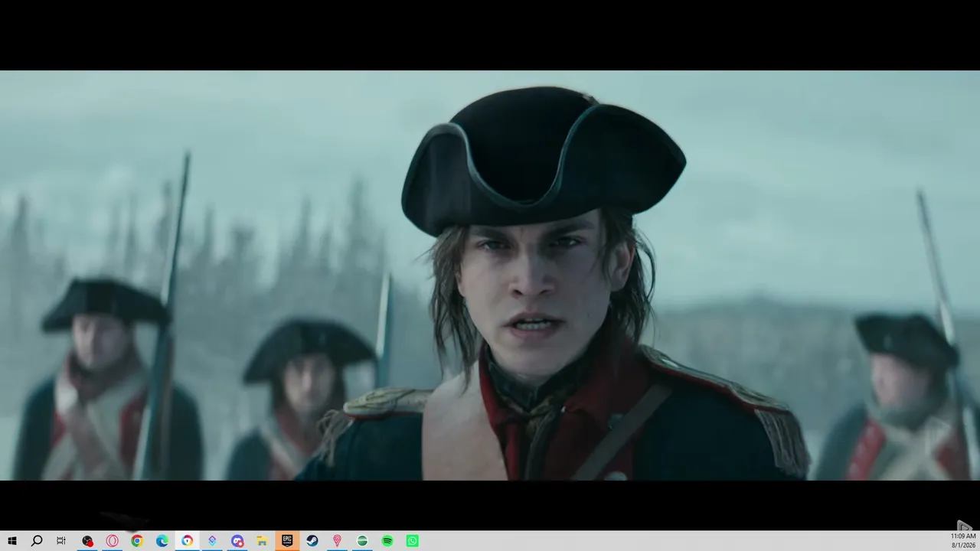Open Steam from the taskbar
980x551 pixels.
point(312,541)
